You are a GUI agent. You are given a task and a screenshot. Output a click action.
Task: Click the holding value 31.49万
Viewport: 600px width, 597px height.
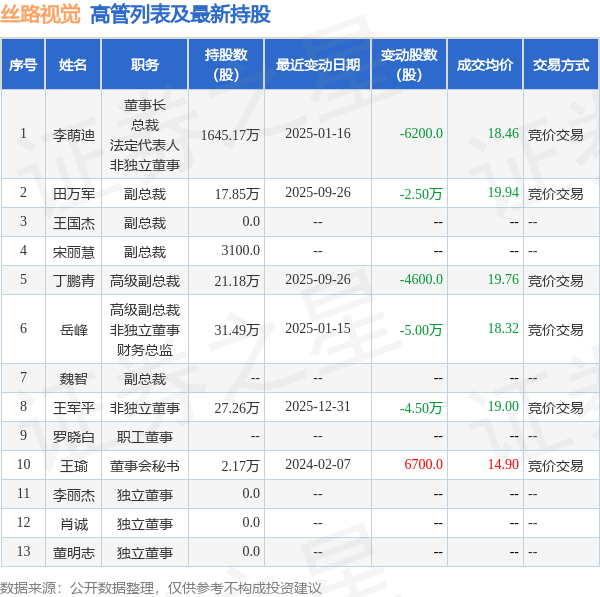237,330
